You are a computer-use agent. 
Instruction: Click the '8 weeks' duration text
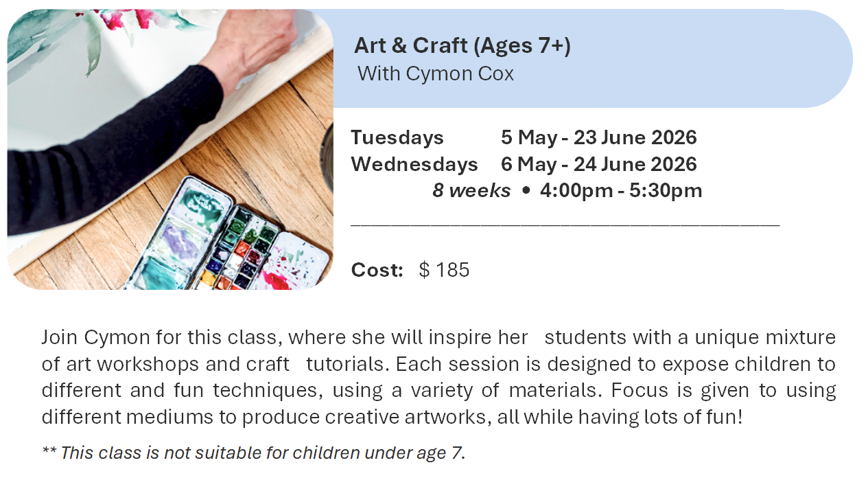(x=471, y=190)
